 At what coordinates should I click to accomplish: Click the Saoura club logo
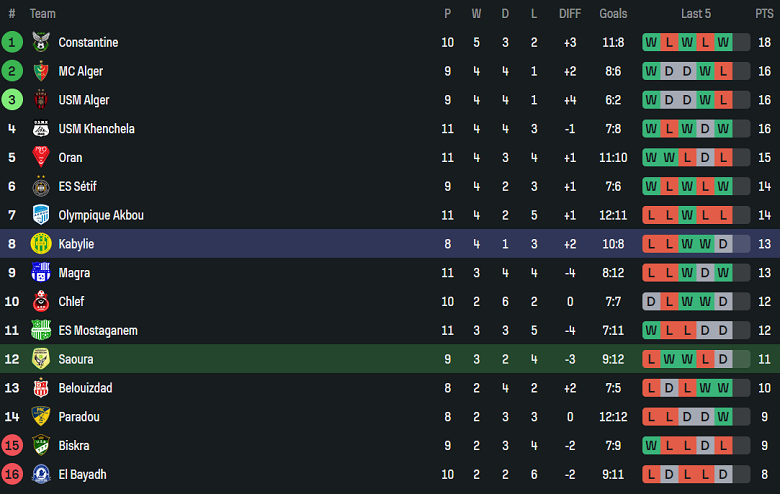[41, 359]
